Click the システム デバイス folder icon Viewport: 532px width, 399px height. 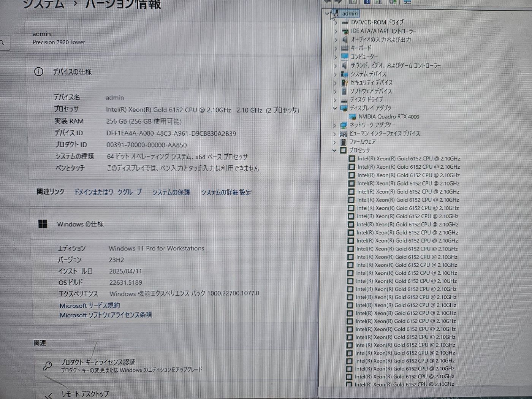344,74
